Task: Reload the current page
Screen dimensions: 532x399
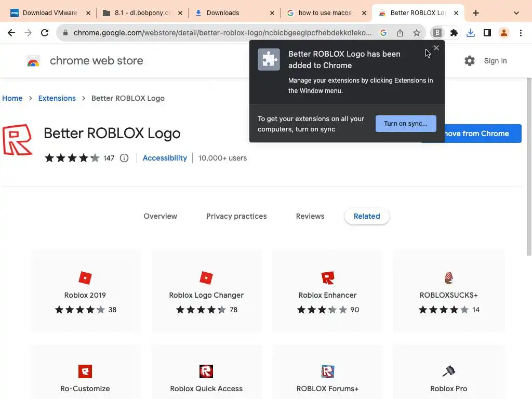Action: (x=45, y=33)
